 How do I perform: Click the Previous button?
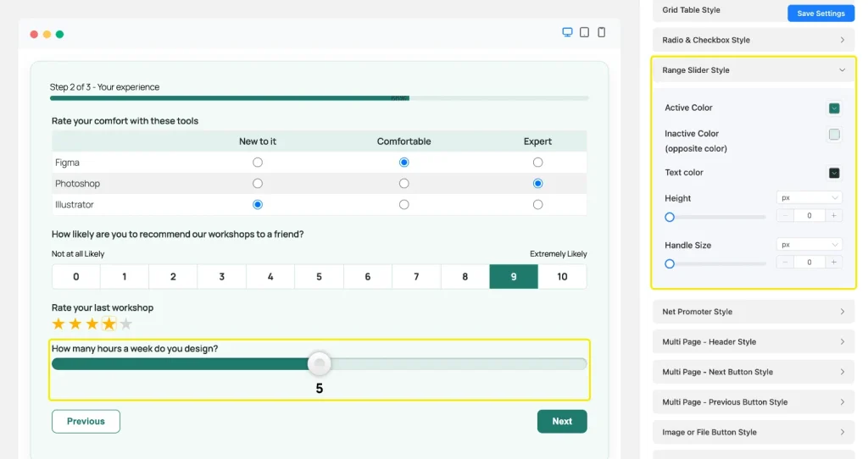click(86, 422)
